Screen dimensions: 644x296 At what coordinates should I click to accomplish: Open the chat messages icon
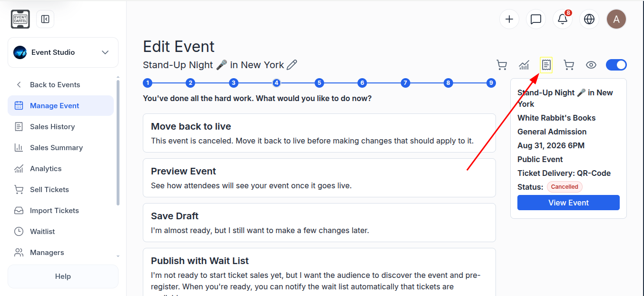[536, 19]
